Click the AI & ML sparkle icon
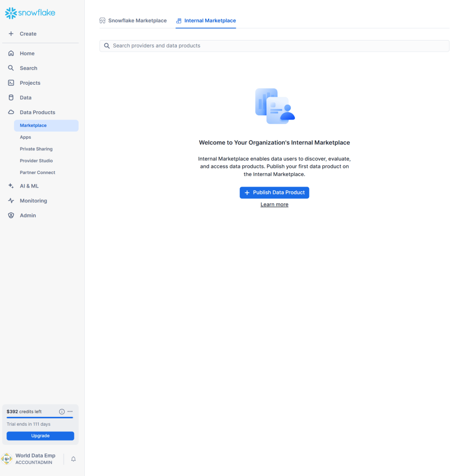 [x=11, y=186]
